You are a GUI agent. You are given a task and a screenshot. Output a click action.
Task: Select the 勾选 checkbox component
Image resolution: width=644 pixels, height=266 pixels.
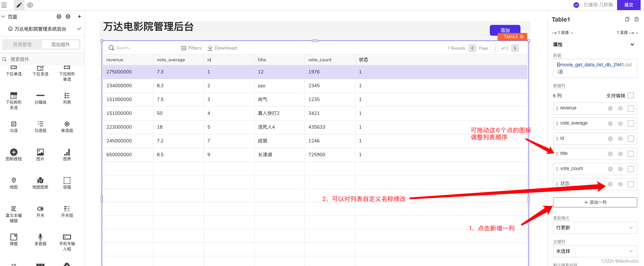point(14,127)
